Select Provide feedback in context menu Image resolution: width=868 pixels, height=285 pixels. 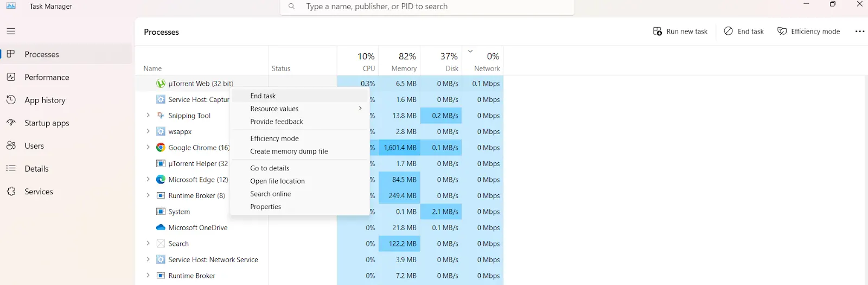[x=300, y=122]
